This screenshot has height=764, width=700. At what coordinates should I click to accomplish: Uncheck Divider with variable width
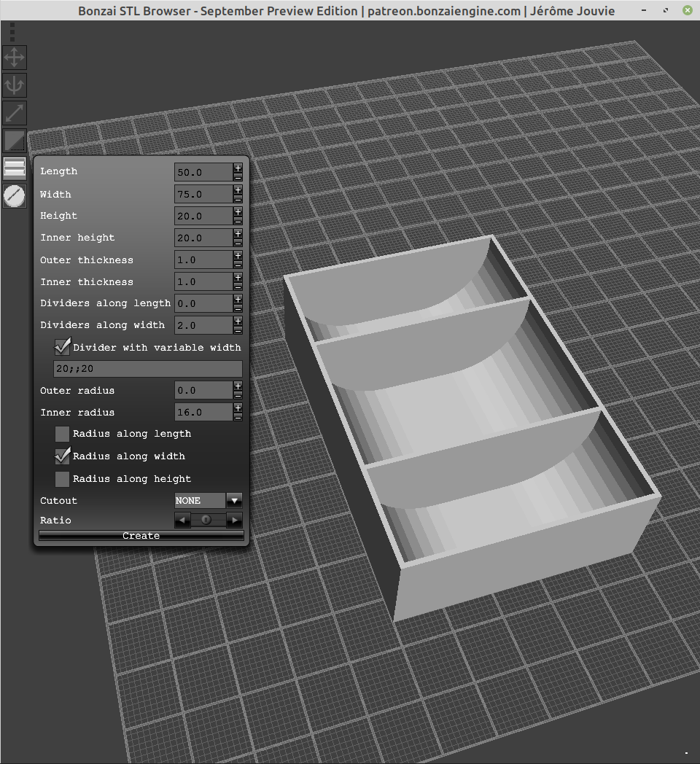tap(63, 348)
